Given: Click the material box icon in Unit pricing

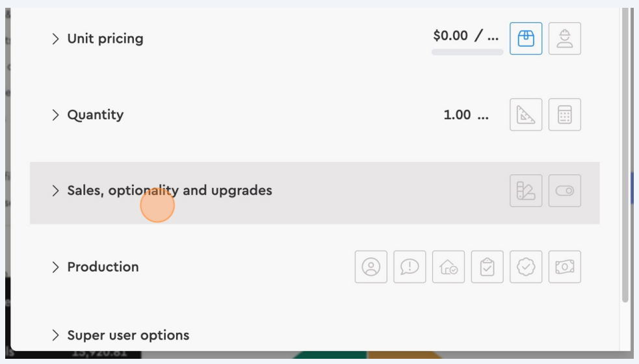Looking at the screenshot, I should tap(526, 39).
